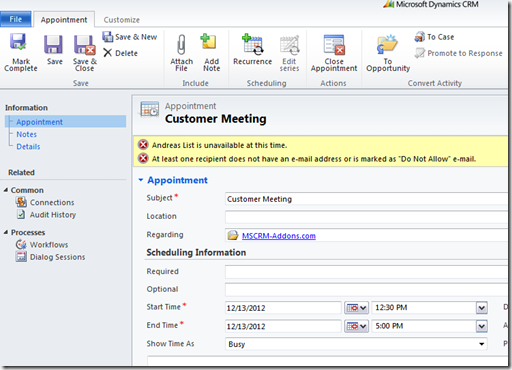Expand the 5:00 PM end time dropdown
This screenshot has height=370, width=512.
click(482, 326)
